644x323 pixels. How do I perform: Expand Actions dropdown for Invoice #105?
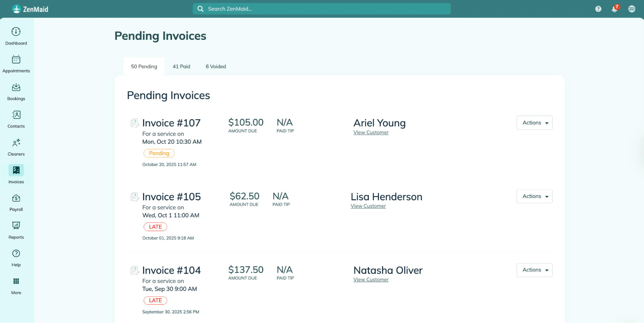pos(534,196)
